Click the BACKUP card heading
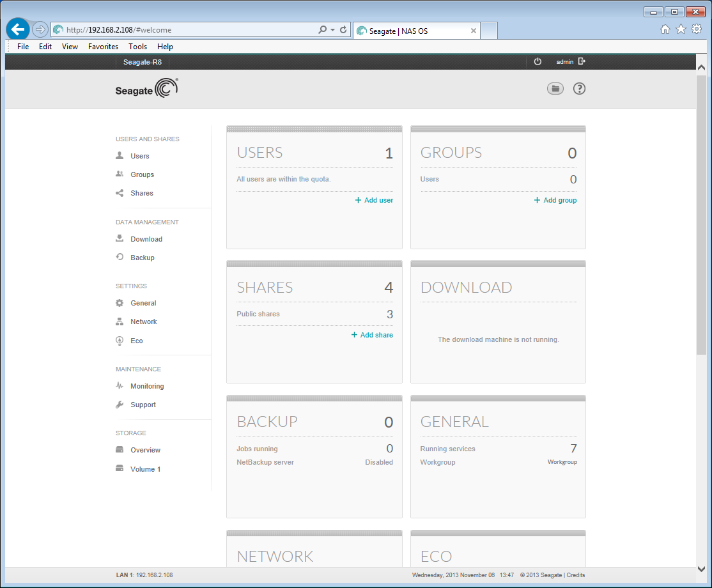The image size is (712, 588). [267, 422]
